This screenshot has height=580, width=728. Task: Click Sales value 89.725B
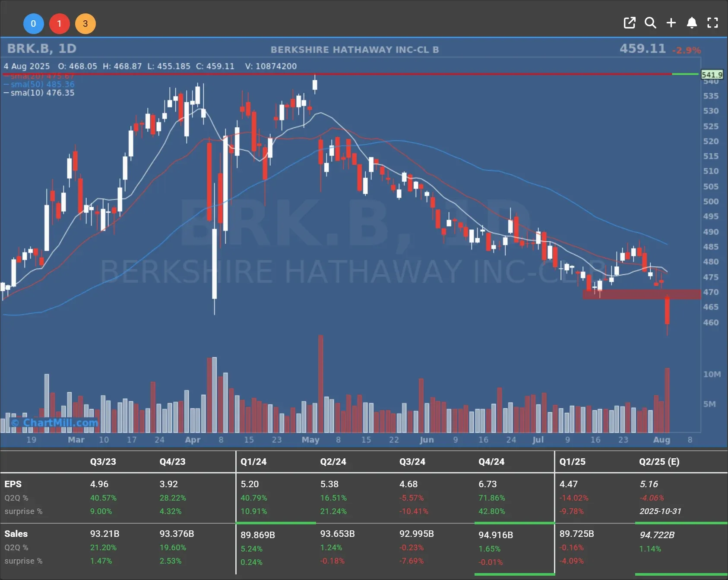click(577, 534)
